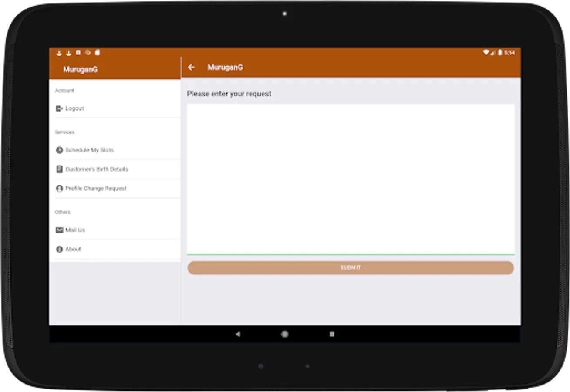Select Logout menu entry
The height and width of the screenshot is (392, 570).
[x=115, y=108]
